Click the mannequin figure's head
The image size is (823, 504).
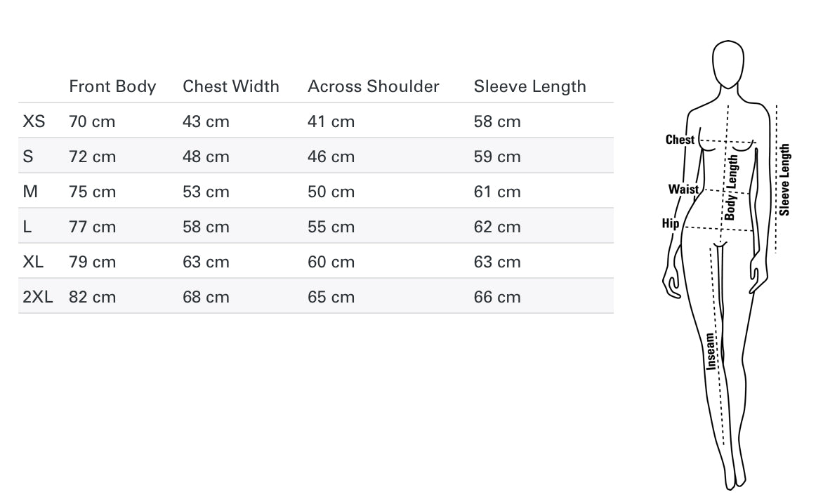[728, 63]
